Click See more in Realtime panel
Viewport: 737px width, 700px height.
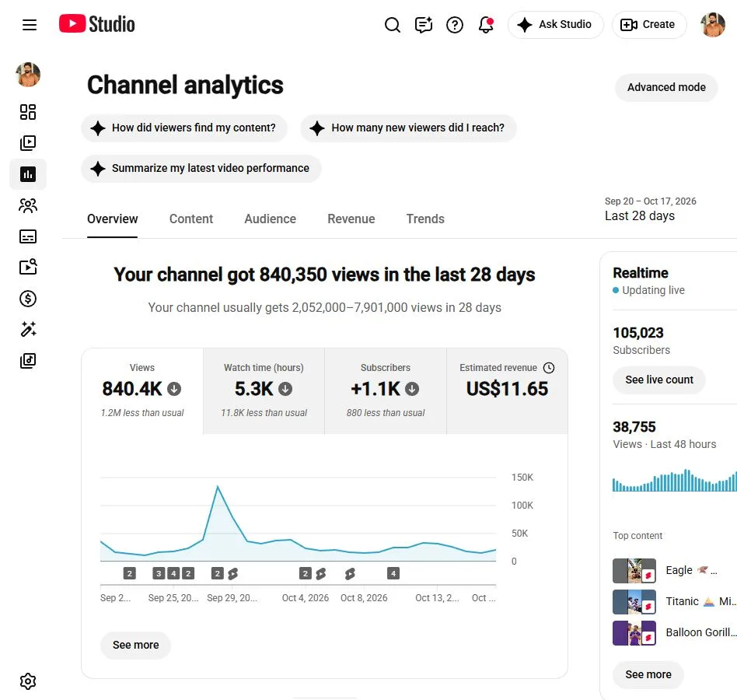pyautogui.click(x=648, y=674)
